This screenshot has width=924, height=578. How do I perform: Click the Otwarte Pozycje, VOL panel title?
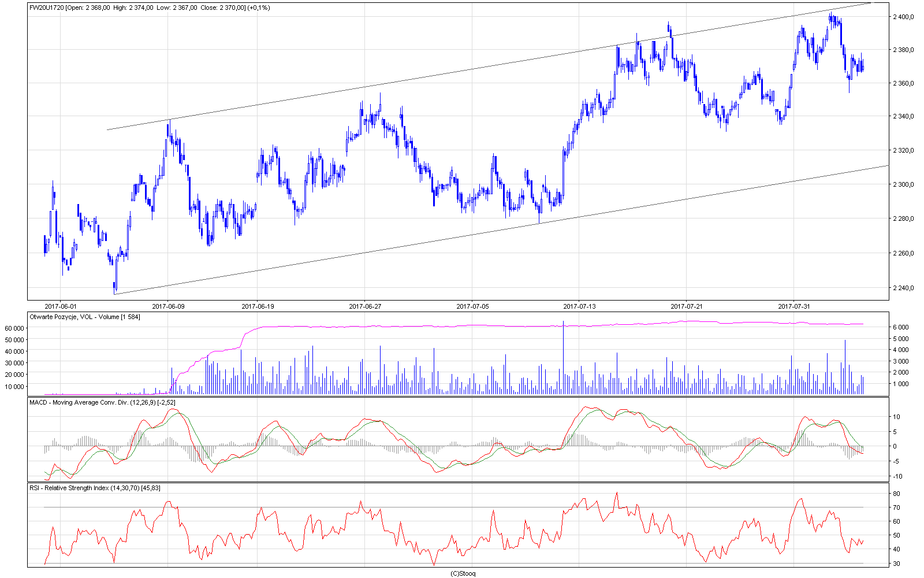(x=84, y=317)
